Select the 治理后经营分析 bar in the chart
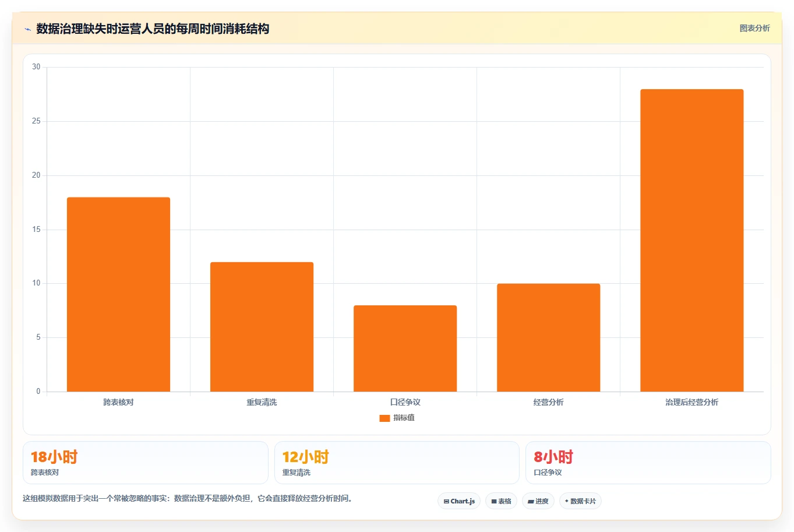This screenshot has height=532, width=794. pyautogui.click(x=691, y=240)
